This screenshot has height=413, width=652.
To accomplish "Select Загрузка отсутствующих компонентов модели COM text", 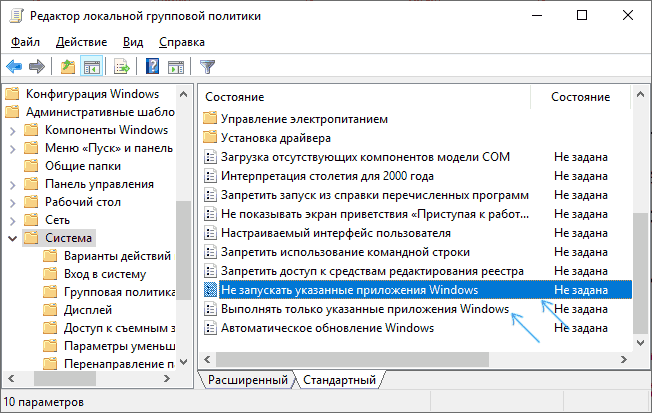I will tap(365, 157).
